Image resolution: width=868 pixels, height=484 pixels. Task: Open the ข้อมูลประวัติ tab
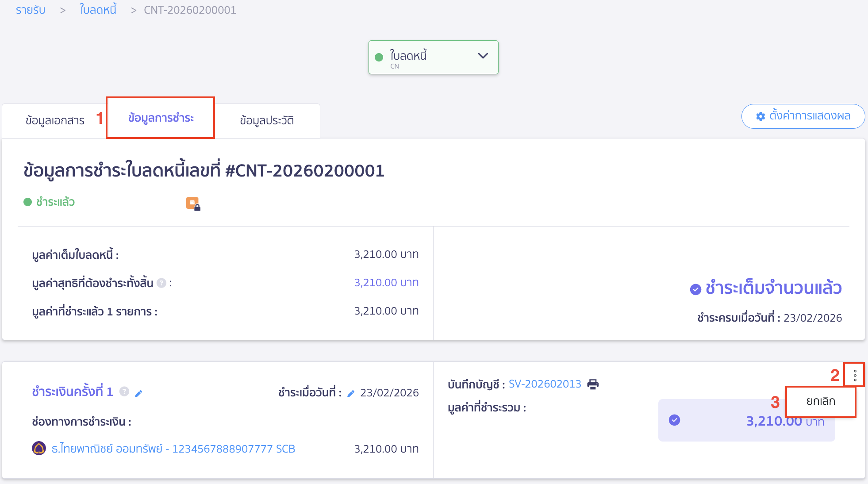click(x=267, y=120)
